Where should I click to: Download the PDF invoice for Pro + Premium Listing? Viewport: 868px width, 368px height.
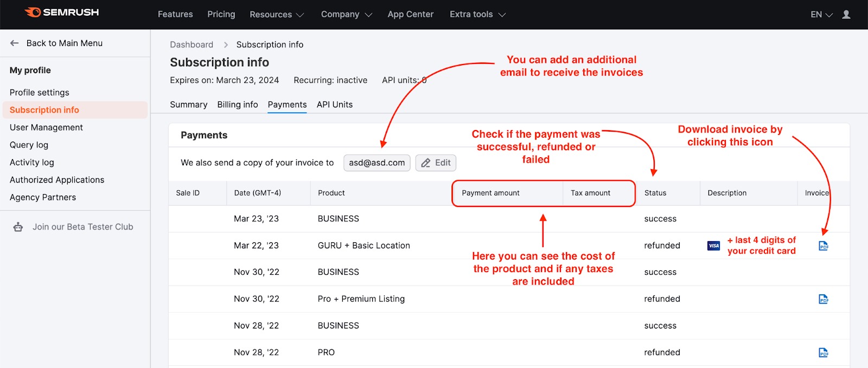tap(824, 299)
